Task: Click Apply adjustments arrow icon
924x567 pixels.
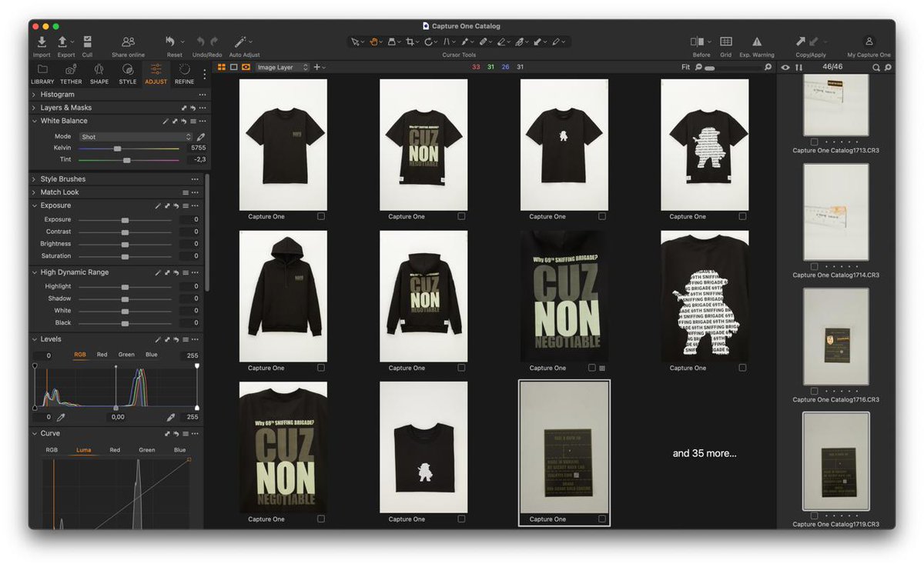Action: (814, 42)
